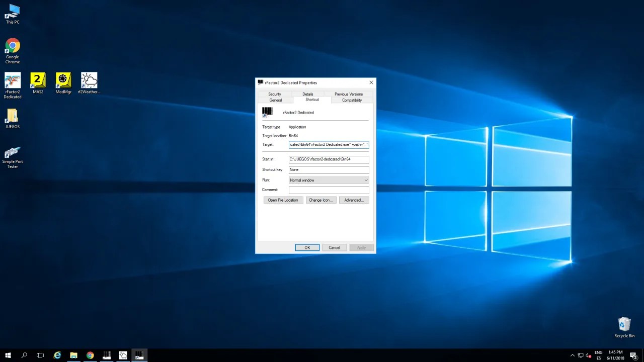Click the Open File Location button
Screen dimensions: 644x362
coord(283,200)
